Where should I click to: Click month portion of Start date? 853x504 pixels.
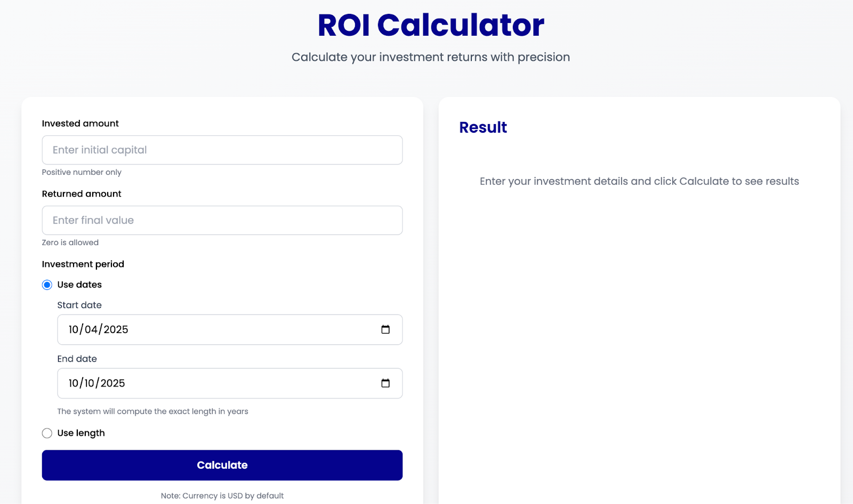[74, 329]
